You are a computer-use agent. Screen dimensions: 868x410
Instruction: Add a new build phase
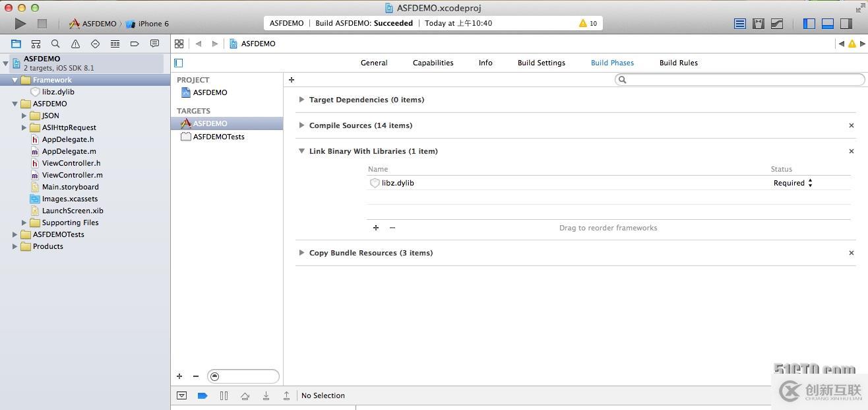click(x=292, y=80)
